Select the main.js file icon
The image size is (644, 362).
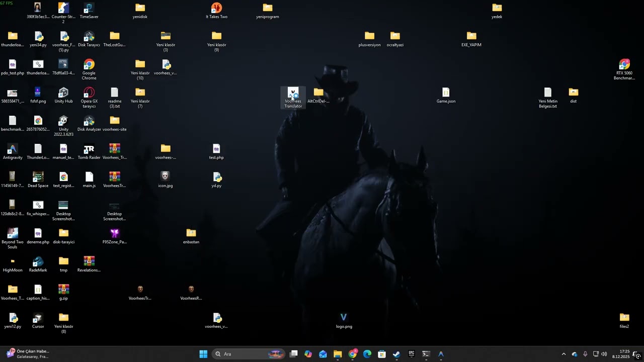(89, 180)
